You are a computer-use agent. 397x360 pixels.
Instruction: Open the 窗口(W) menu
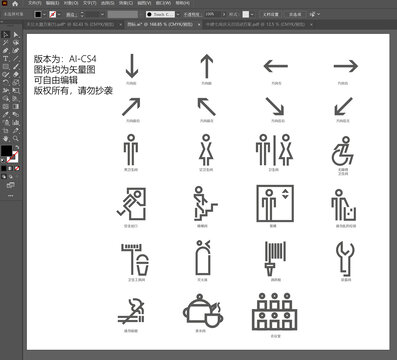click(163, 3)
